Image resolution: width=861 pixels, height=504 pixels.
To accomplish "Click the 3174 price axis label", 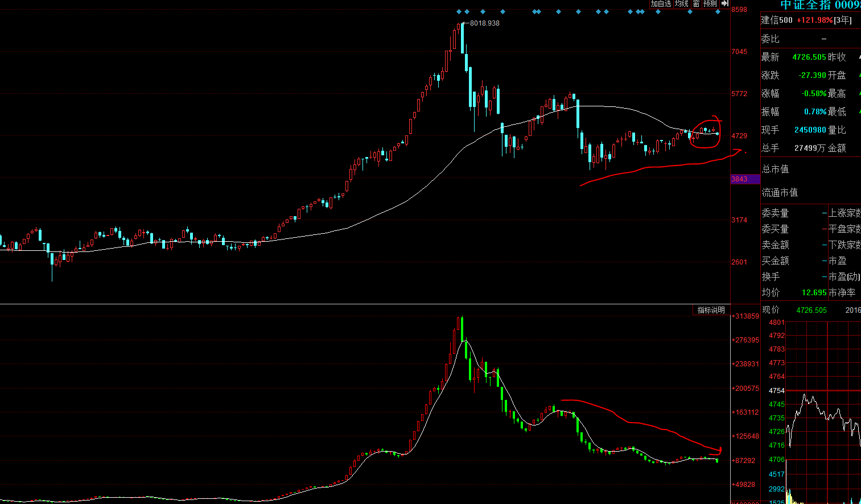I will coord(739,220).
